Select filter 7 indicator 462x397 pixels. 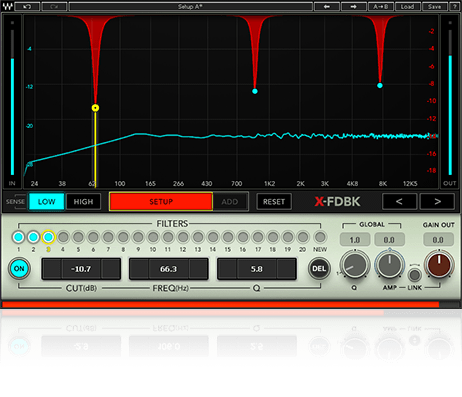point(108,237)
